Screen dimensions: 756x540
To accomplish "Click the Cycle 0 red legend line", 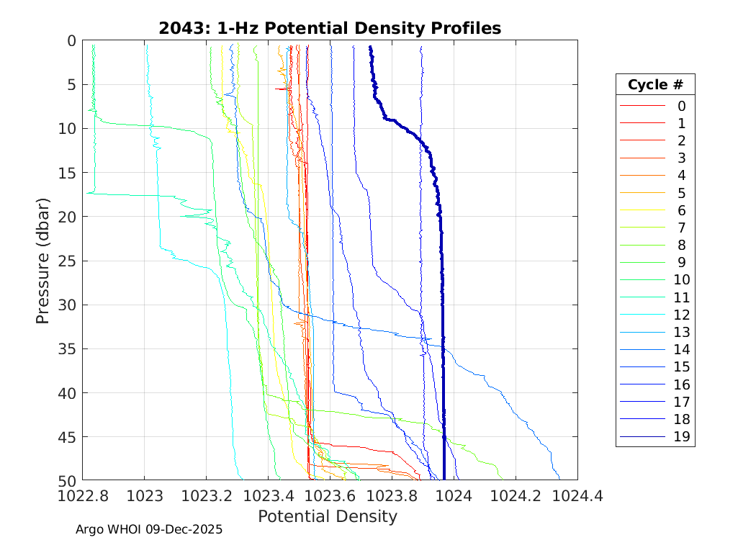I will pyautogui.click(x=642, y=106).
